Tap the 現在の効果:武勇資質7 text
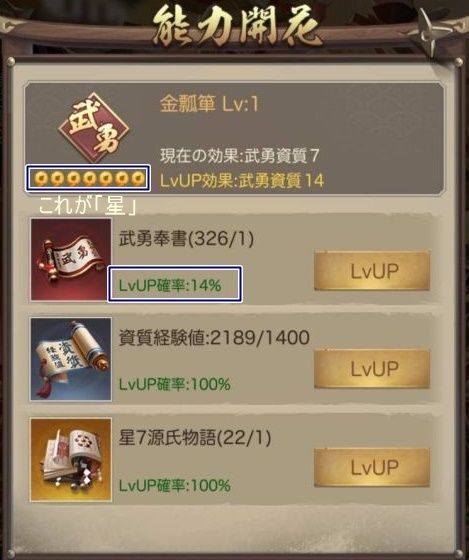This screenshot has width=469, height=560. pyautogui.click(x=240, y=156)
